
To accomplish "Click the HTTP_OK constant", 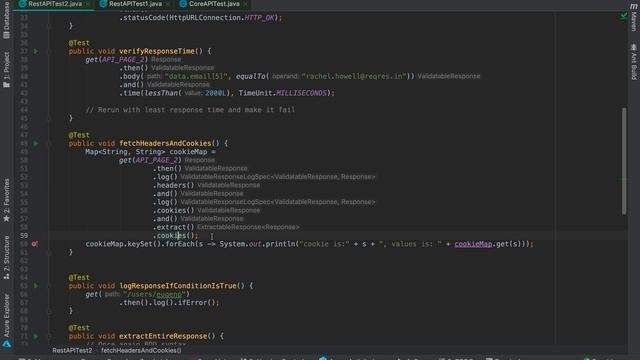I will click(x=259, y=18).
